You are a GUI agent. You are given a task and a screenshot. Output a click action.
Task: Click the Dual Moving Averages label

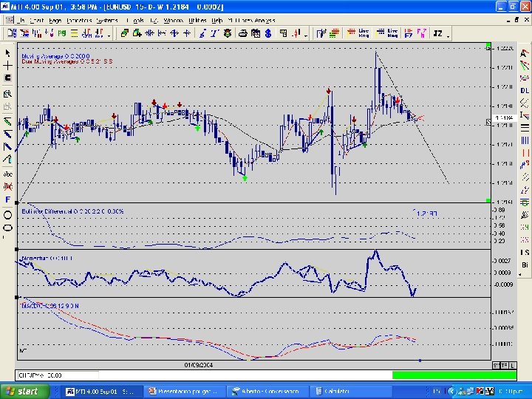[66, 61]
